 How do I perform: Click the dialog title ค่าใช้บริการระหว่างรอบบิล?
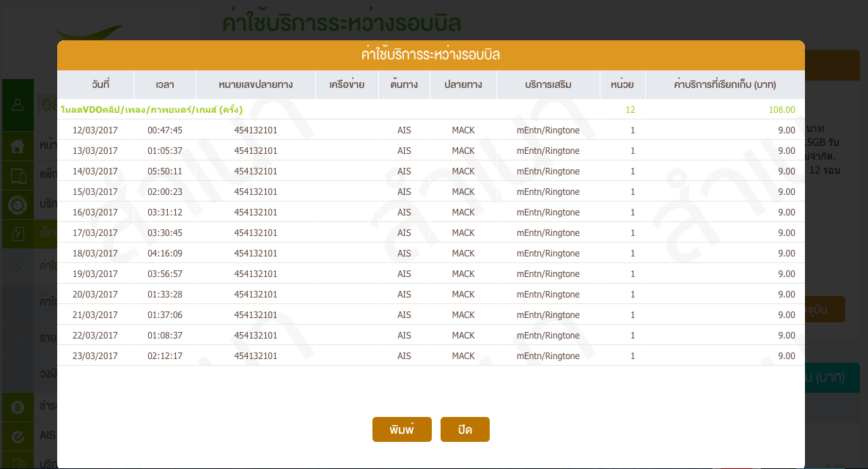(x=430, y=54)
